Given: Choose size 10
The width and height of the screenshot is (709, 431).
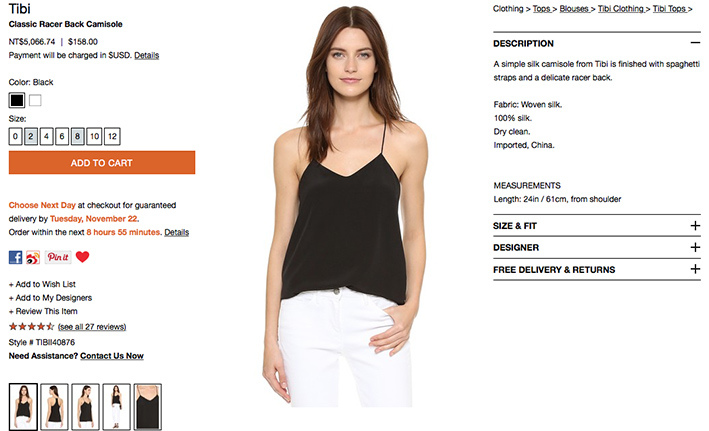Looking at the screenshot, I should tap(95, 136).
